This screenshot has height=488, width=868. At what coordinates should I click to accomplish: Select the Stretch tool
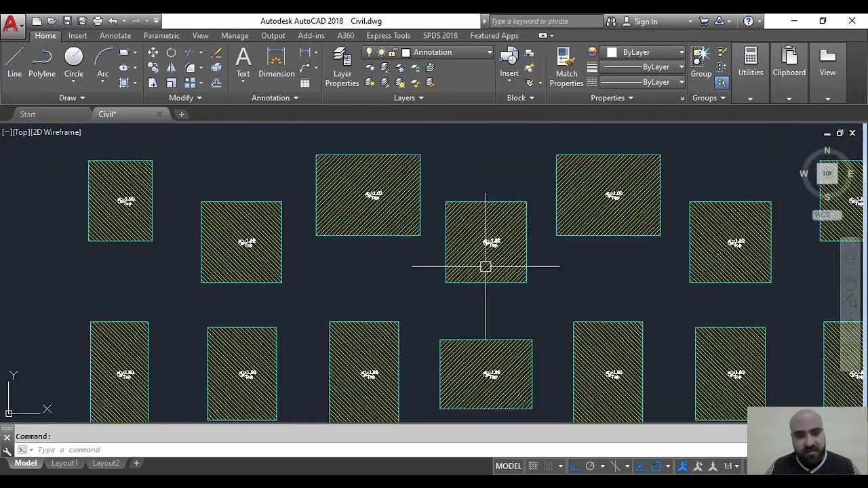click(x=153, y=83)
